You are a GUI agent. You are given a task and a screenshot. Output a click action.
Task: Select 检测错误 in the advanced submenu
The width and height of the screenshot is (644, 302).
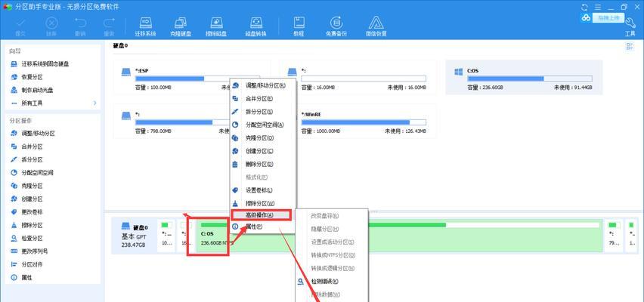click(x=331, y=282)
